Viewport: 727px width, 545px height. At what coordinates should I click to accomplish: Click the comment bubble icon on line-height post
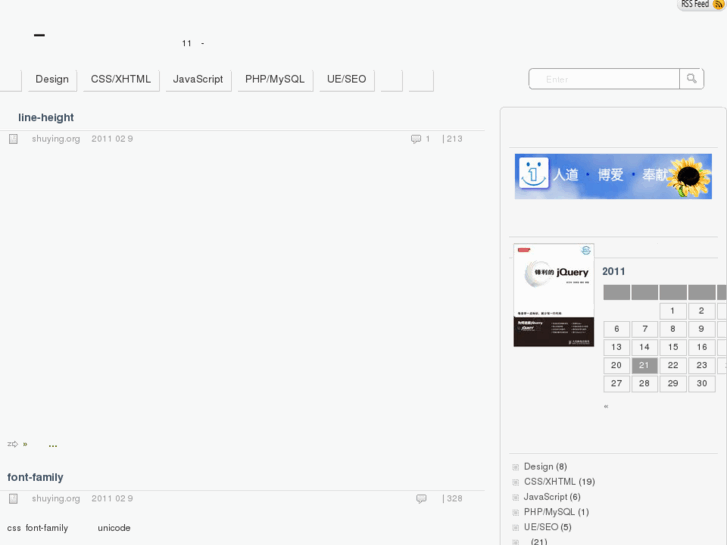click(416, 139)
